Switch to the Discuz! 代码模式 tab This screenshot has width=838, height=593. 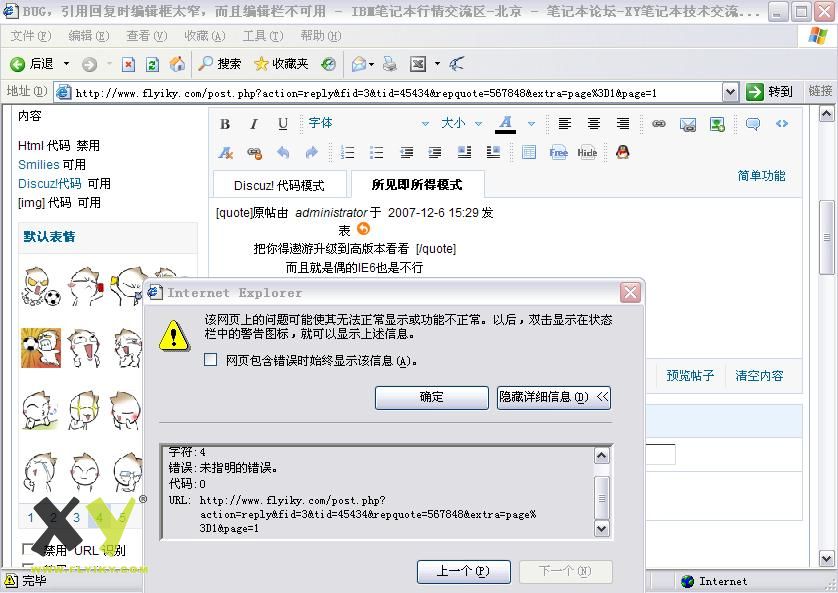(x=280, y=185)
